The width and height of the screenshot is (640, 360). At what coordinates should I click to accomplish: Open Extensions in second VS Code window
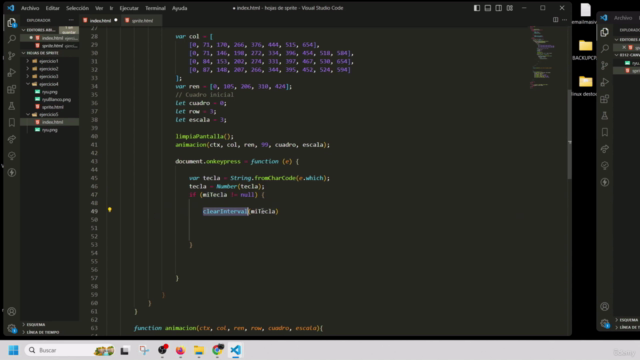pyautogui.click(x=604, y=99)
